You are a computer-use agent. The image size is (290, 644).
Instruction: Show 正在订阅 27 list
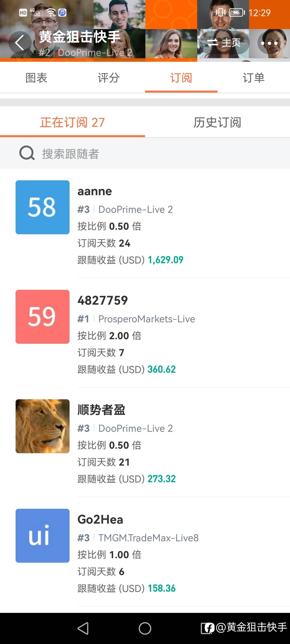click(x=73, y=123)
